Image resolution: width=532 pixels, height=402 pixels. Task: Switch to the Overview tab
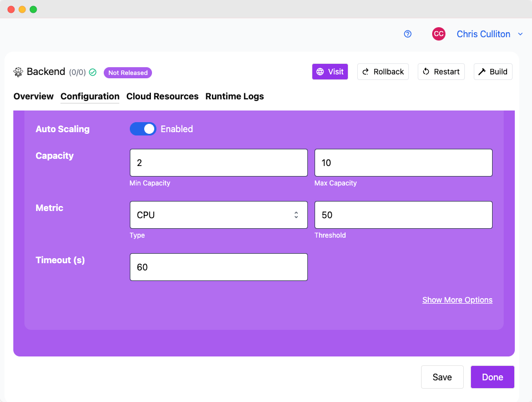click(34, 97)
